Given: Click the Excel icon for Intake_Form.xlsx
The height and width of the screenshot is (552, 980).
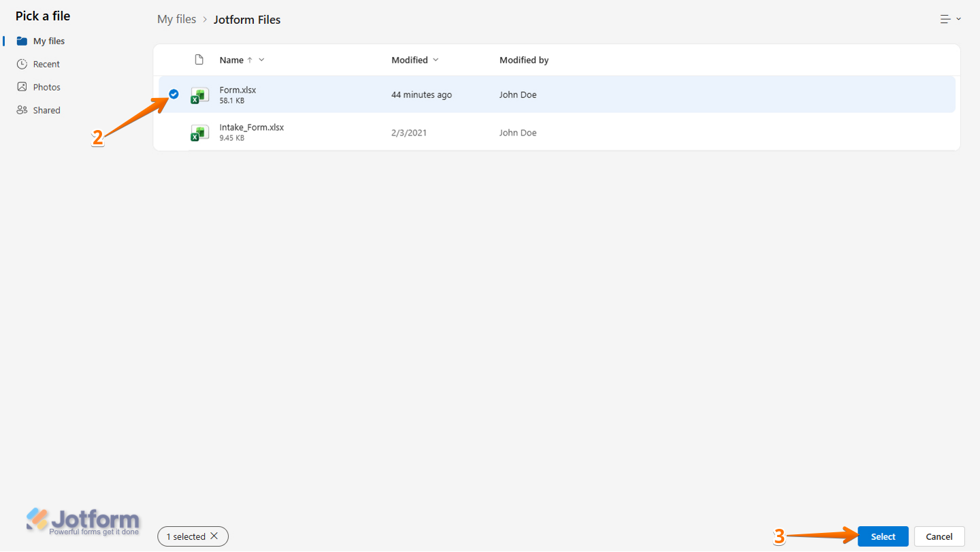Looking at the screenshot, I should (199, 133).
